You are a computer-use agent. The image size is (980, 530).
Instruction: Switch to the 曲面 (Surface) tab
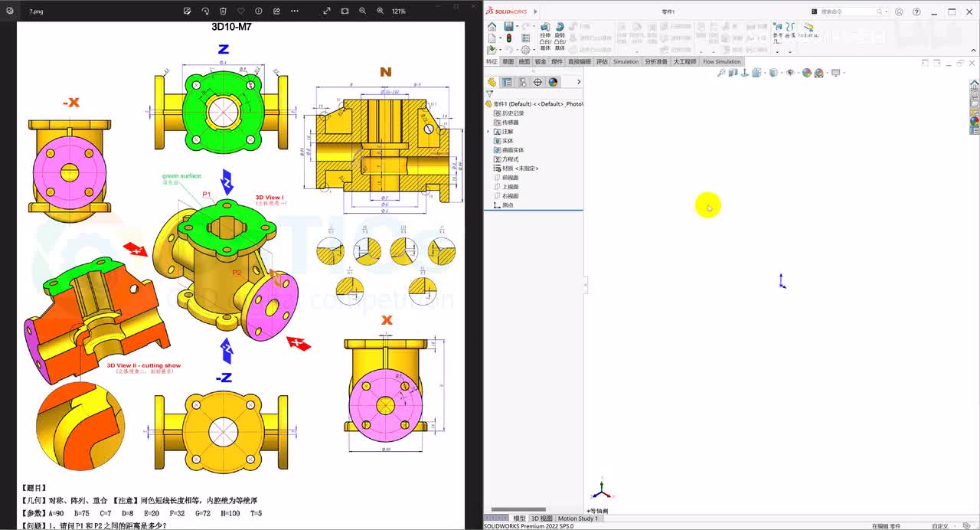pyautogui.click(x=524, y=61)
